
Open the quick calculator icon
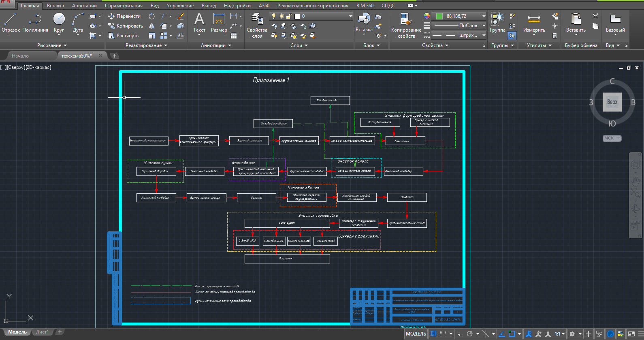pos(554,36)
